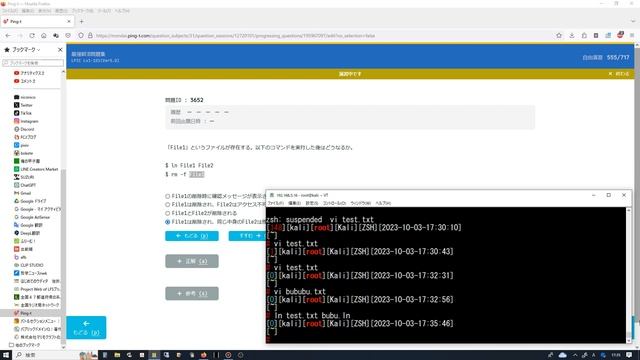Click the blue もどる button below the answers
Image resolution: width=640 pixels, height=360 pixels.
pos(192,236)
